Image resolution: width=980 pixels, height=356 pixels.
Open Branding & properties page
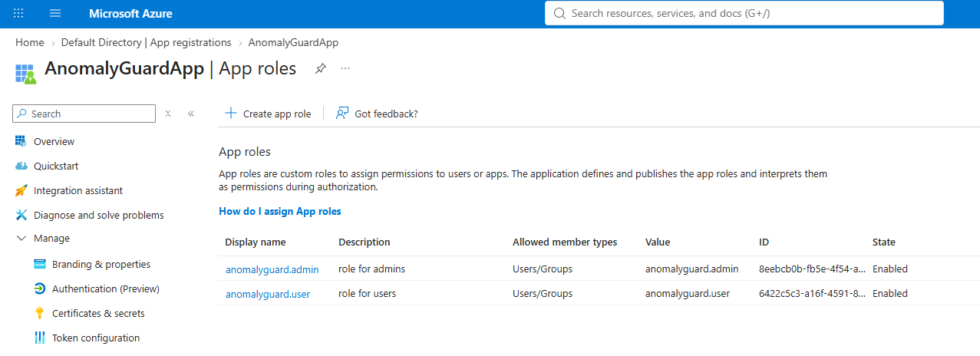click(x=101, y=264)
